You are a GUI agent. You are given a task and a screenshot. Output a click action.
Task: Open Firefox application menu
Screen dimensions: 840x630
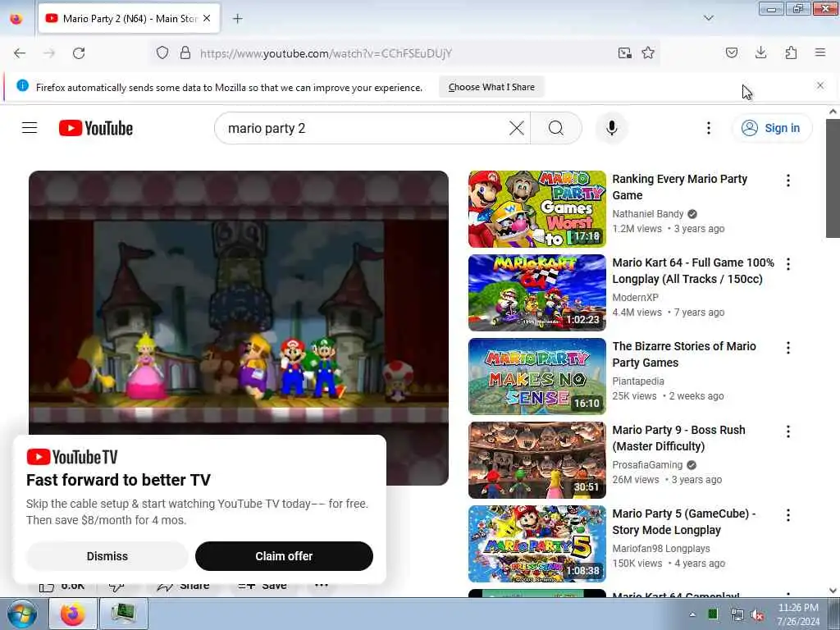pos(820,52)
